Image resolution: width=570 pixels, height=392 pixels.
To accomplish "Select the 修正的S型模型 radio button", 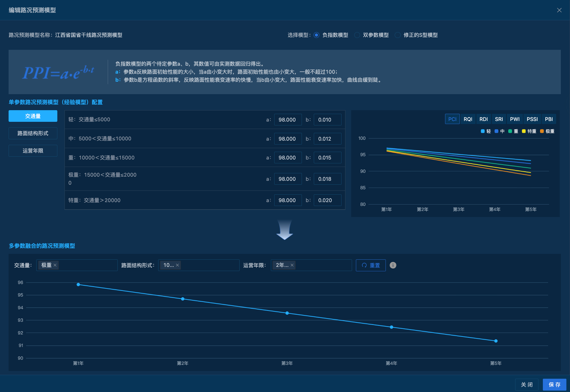I will tap(397, 35).
